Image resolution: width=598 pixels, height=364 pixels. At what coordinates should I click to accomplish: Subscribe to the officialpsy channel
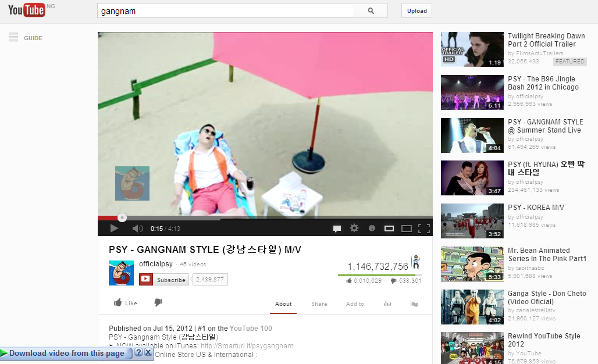click(x=164, y=280)
